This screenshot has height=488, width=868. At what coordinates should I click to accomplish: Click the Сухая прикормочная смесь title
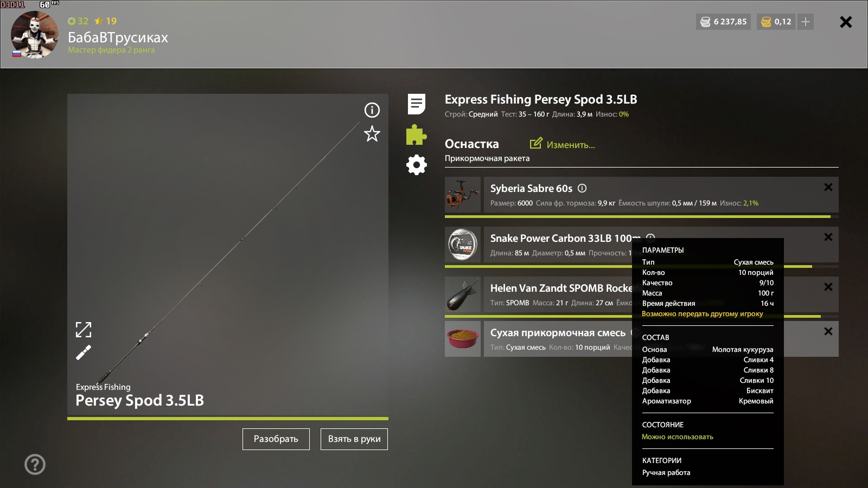558,333
